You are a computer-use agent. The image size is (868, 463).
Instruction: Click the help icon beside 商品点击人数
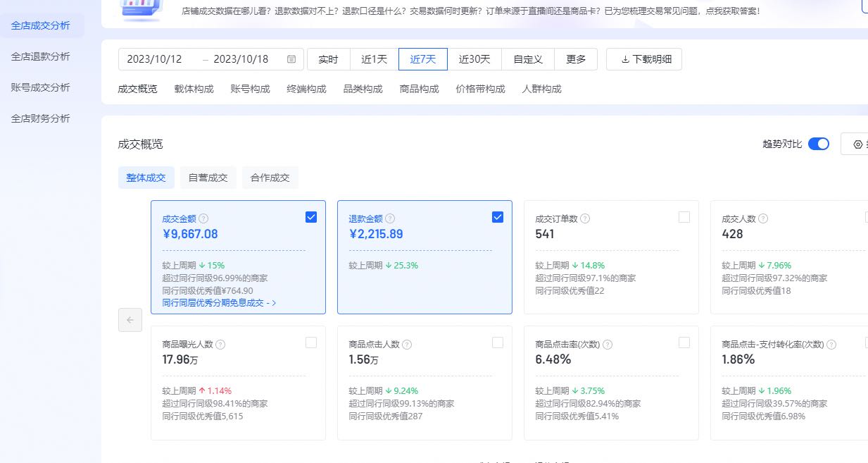click(407, 345)
